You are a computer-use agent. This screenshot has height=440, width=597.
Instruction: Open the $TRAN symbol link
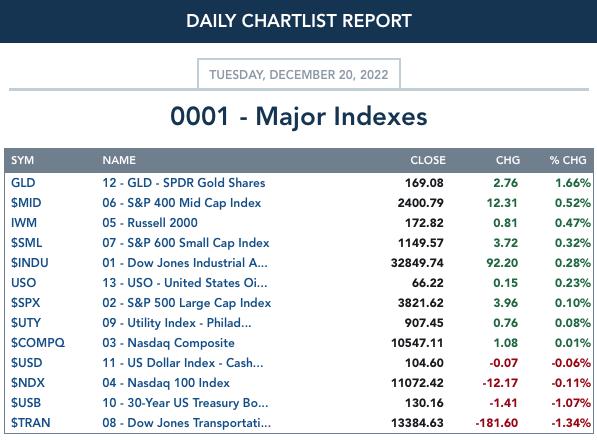coord(30,423)
